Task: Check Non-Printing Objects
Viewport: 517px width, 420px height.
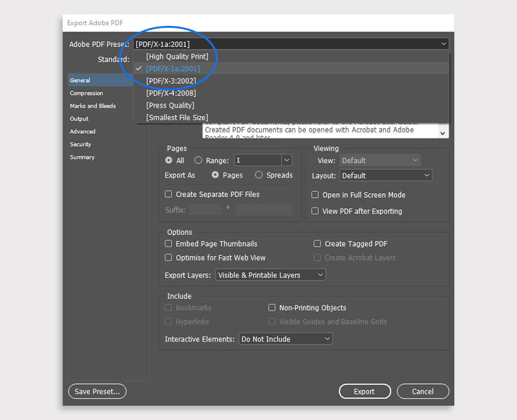Action: click(271, 308)
